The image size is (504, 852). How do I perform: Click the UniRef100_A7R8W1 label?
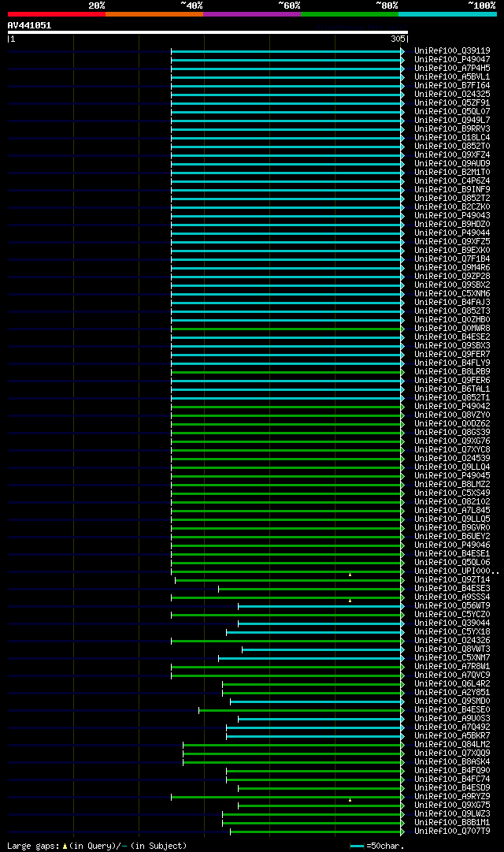click(452, 668)
